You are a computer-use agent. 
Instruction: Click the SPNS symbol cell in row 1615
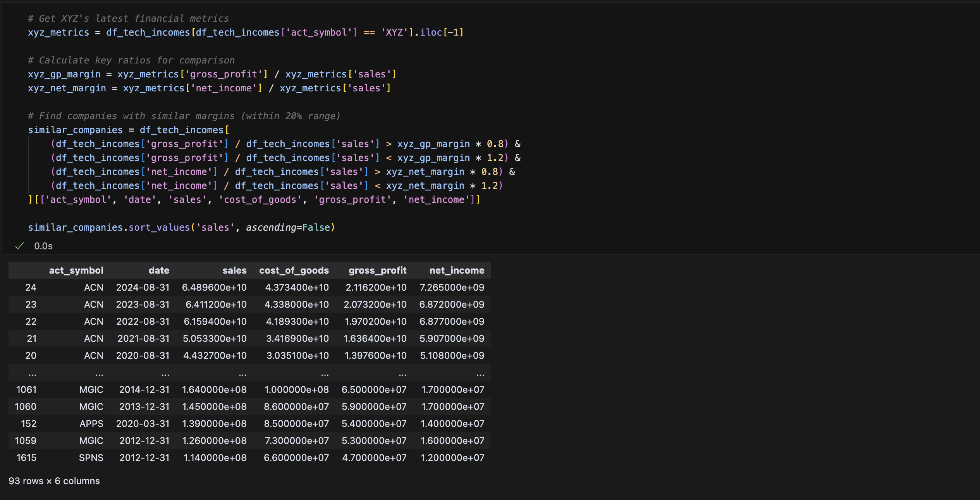pyautogui.click(x=91, y=458)
